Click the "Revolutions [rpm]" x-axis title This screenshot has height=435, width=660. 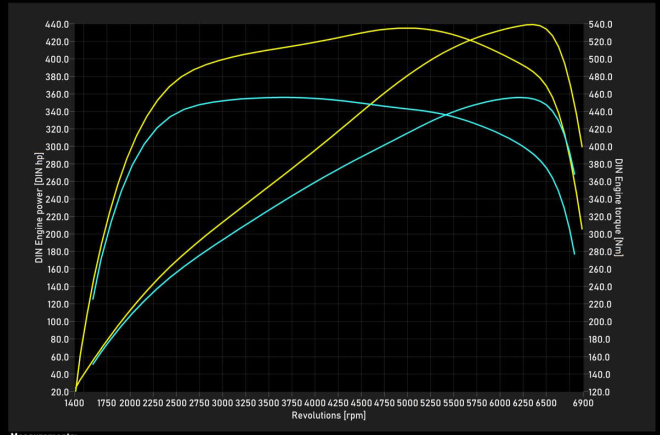pos(329,414)
